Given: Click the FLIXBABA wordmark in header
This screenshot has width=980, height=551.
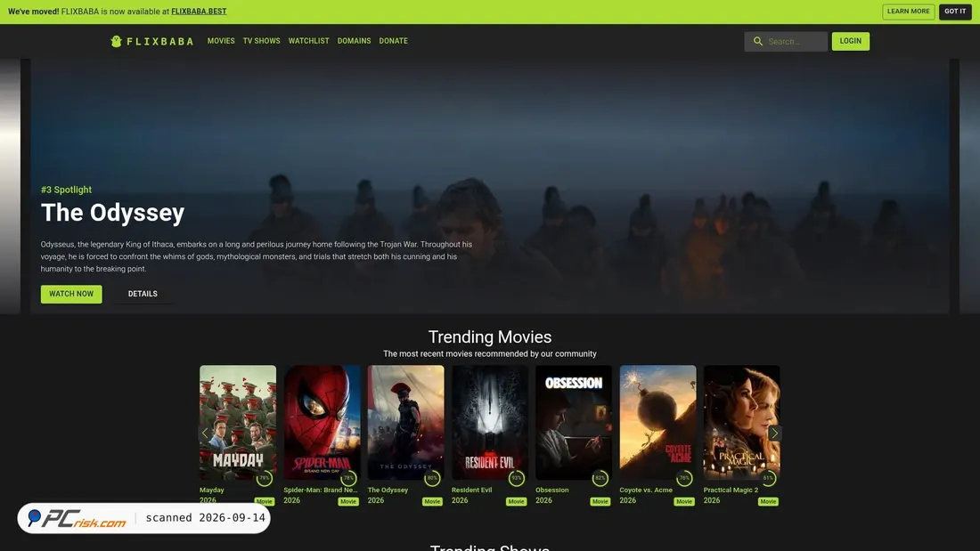Looking at the screenshot, I should point(160,41).
